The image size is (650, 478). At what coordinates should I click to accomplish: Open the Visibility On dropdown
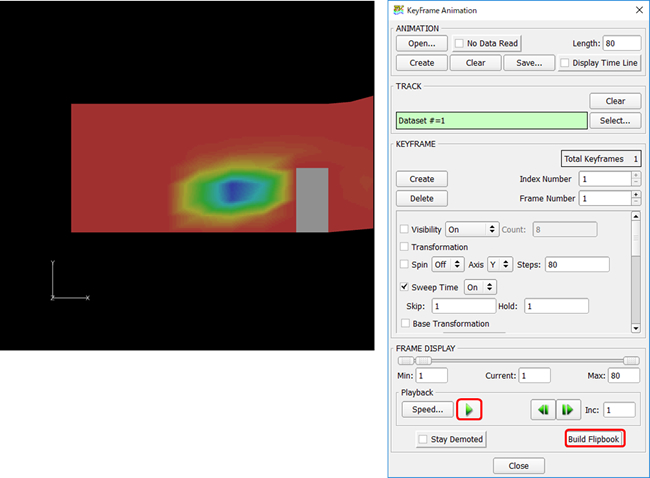[471, 229]
